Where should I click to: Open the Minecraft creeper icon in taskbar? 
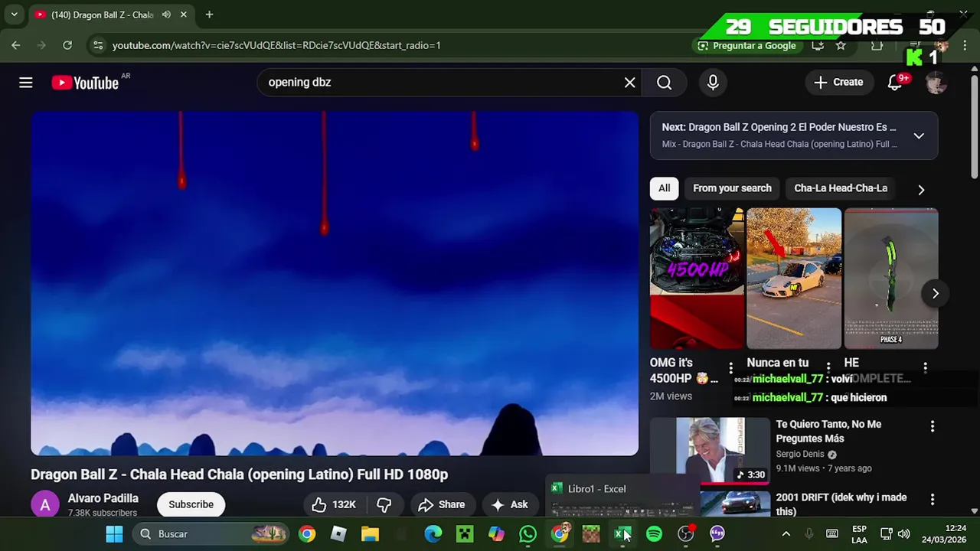point(465,534)
